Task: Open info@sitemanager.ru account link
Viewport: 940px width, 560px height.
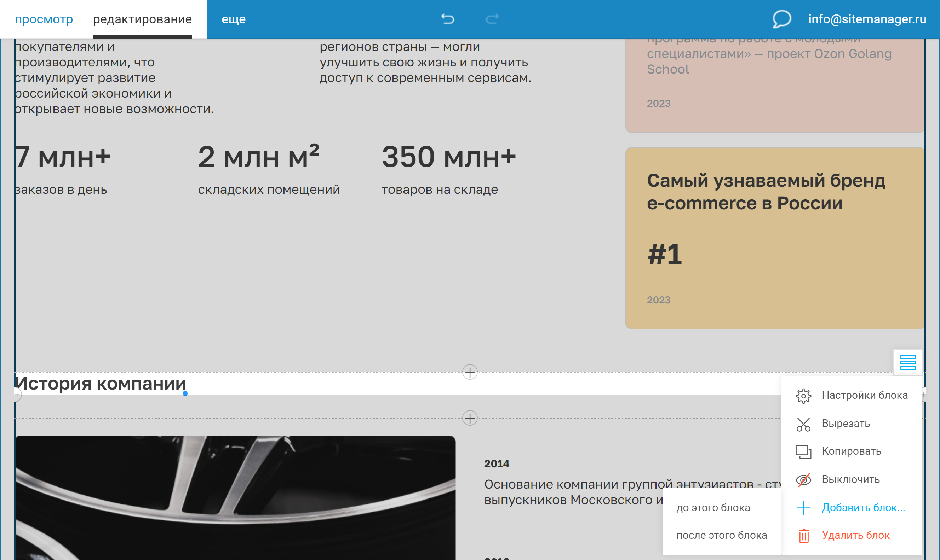Action: tap(867, 19)
